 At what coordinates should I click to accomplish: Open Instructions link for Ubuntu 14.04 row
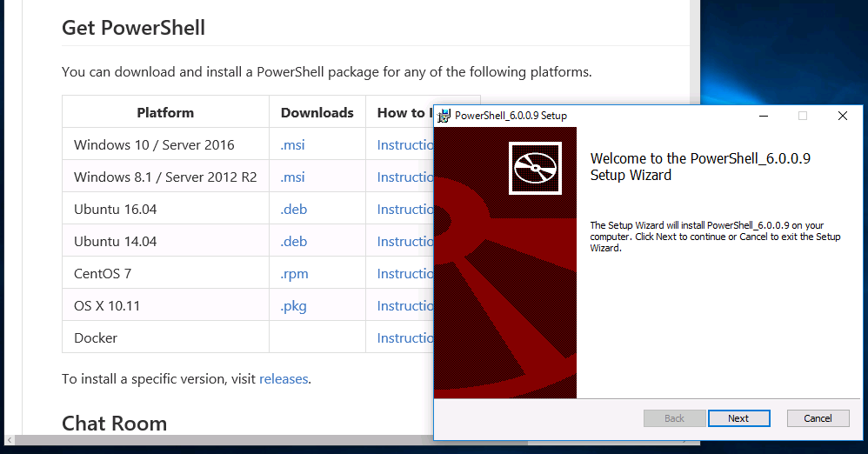coord(405,242)
